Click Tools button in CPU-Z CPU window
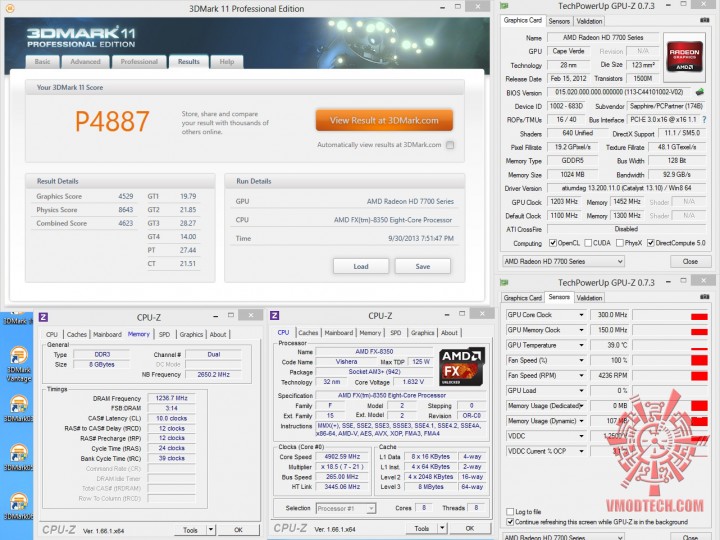 click(422, 529)
